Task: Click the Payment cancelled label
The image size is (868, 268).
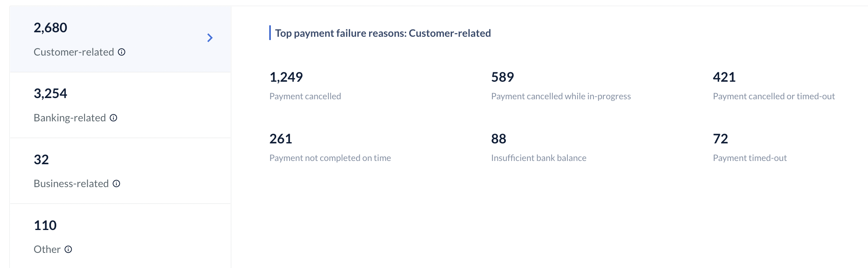Action: [x=305, y=96]
